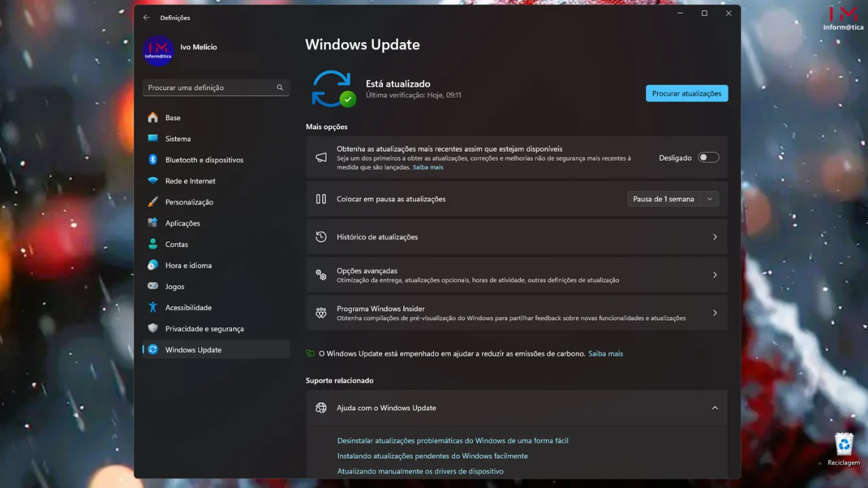Select Bluetooth e dispositivos in the sidebar
Image resolution: width=868 pixels, height=488 pixels.
click(x=216, y=159)
